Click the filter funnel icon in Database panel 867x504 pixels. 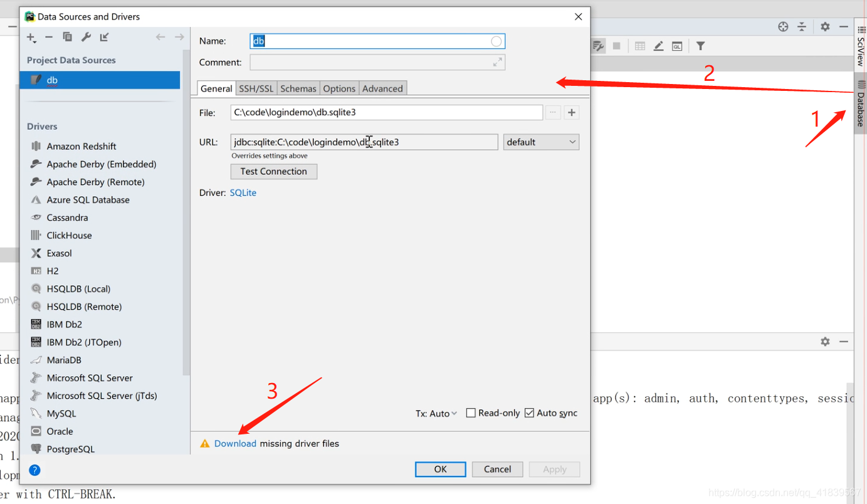[x=700, y=46]
